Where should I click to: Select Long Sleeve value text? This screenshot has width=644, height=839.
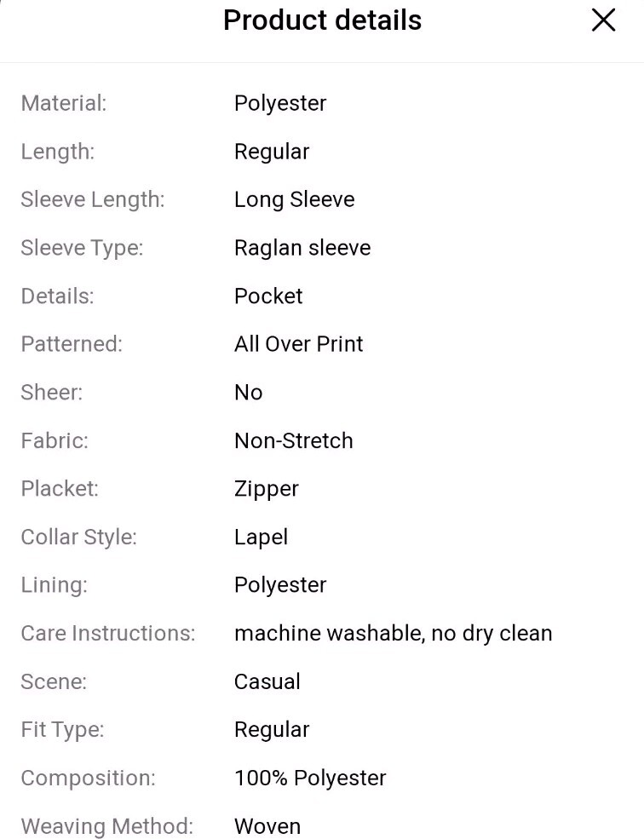[x=295, y=199]
